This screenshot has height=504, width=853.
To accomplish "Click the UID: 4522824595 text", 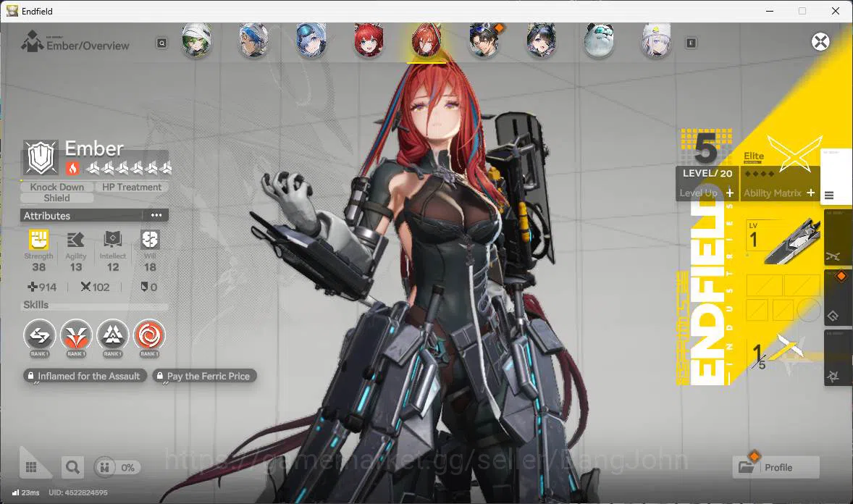I will point(77,492).
